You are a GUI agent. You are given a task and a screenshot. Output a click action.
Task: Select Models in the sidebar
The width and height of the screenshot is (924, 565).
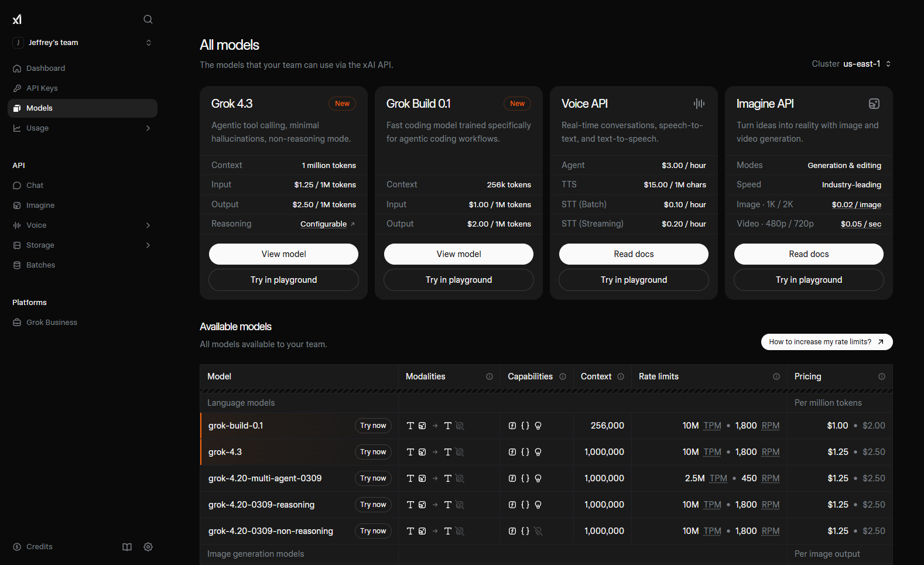[x=83, y=108]
